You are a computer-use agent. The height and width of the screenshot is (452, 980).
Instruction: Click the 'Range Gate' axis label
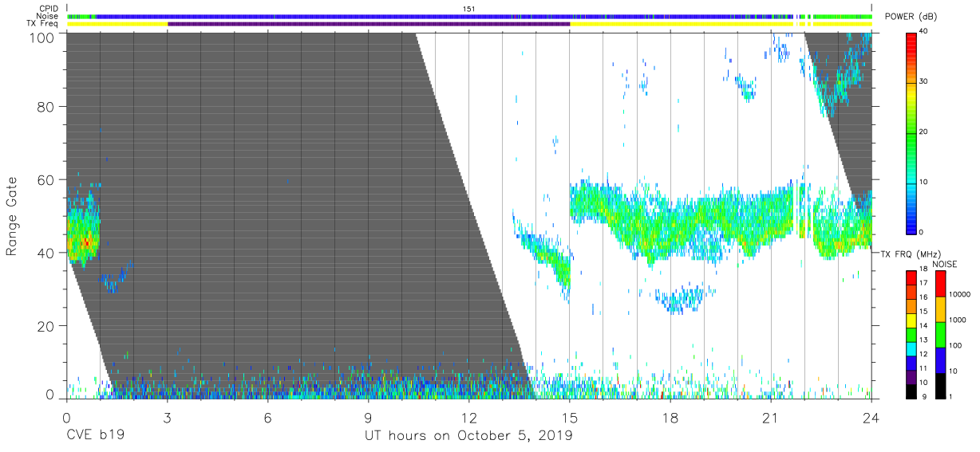[x=12, y=217]
